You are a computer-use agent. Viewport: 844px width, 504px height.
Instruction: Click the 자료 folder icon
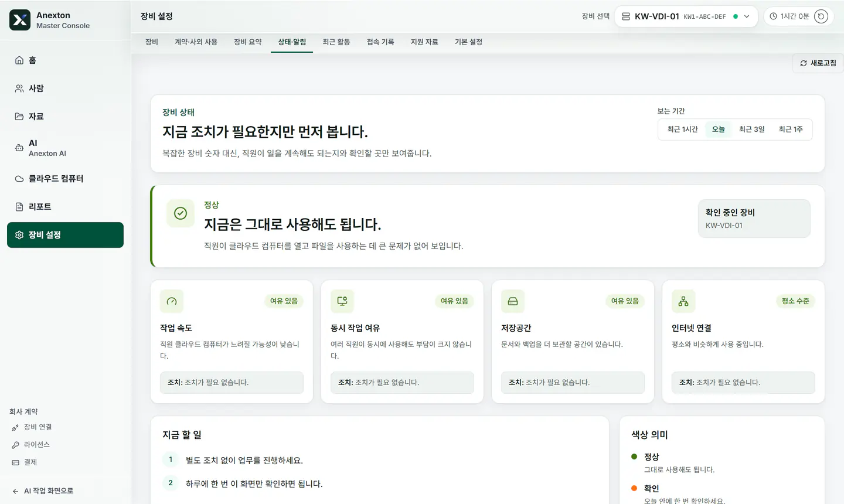19,117
